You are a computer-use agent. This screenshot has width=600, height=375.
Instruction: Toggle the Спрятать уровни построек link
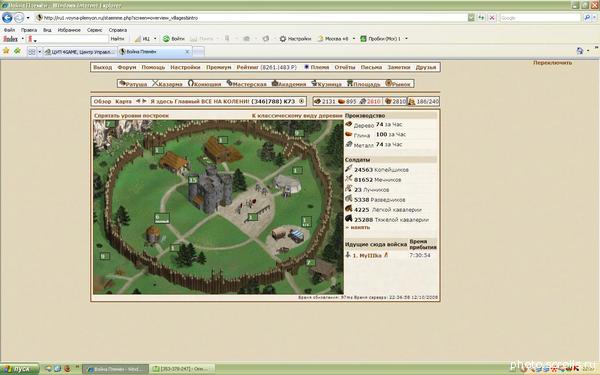click(131, 115)
